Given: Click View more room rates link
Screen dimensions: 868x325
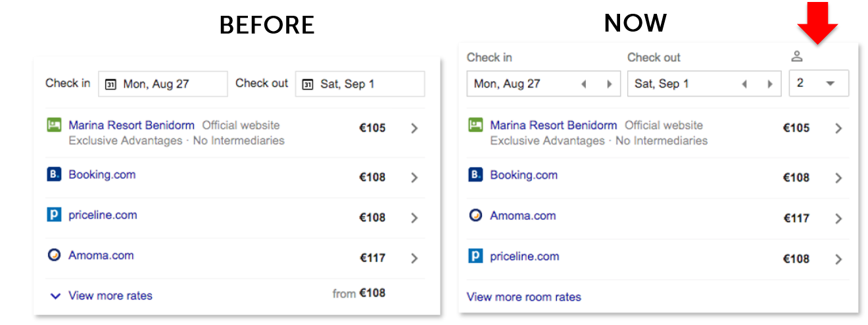Looking at the screenshot, I should click(524, 297).
